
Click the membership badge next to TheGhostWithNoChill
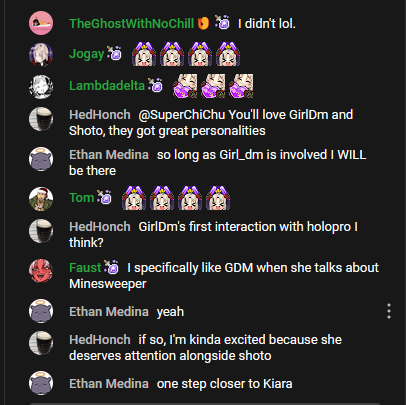[x=222, y=22]
